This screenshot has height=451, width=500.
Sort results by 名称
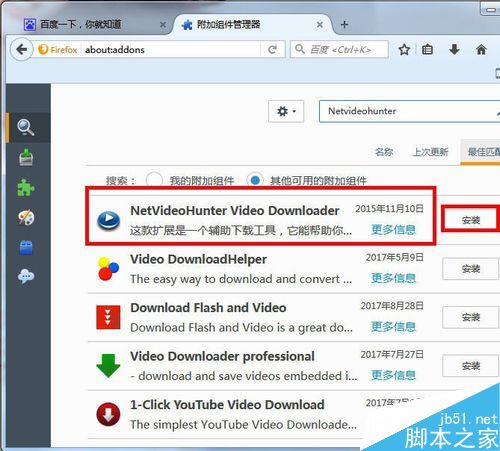point(384,152)
